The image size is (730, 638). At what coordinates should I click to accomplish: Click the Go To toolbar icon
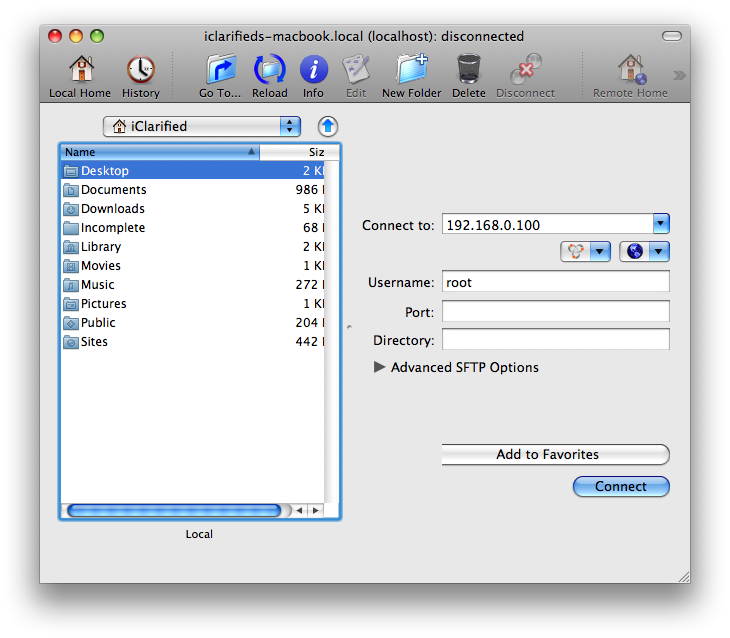220,70
